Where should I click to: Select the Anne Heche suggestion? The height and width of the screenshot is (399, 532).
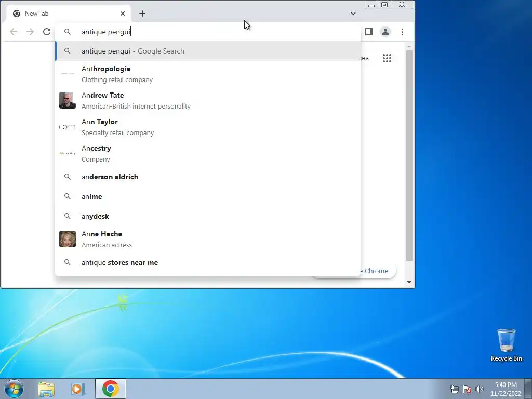click(208, 239)
